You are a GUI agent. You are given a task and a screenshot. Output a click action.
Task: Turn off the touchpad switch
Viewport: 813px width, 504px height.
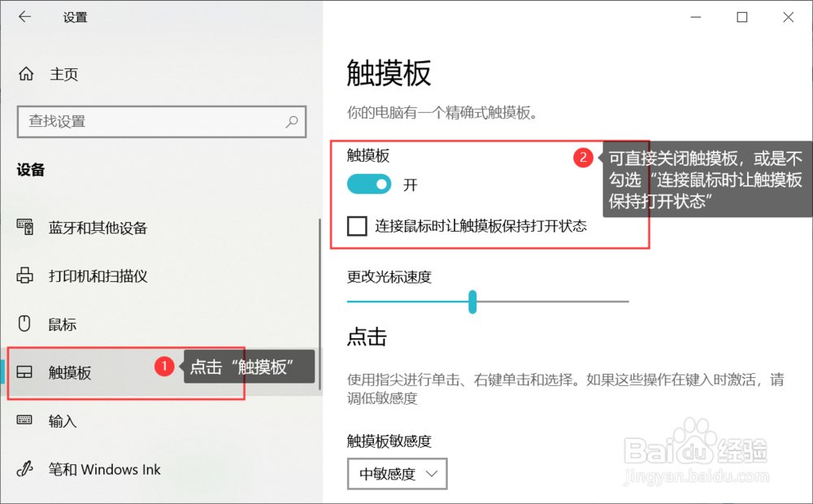[368, 185]
